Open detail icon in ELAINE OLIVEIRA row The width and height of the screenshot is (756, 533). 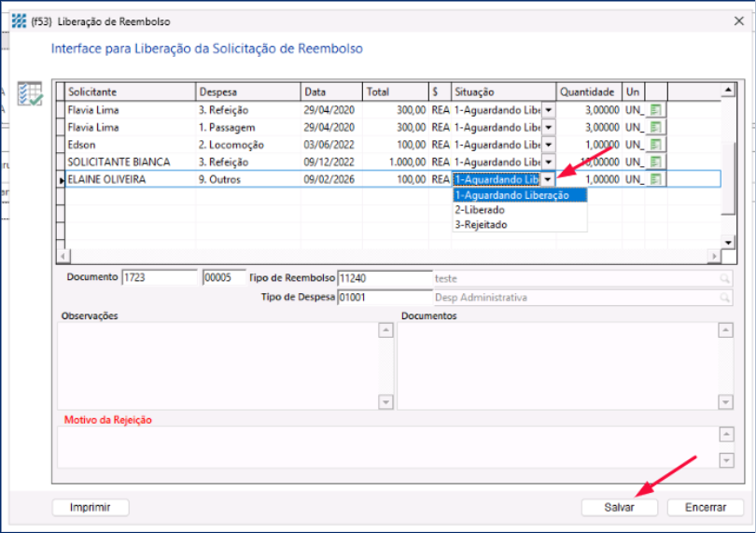coord(657,179)
